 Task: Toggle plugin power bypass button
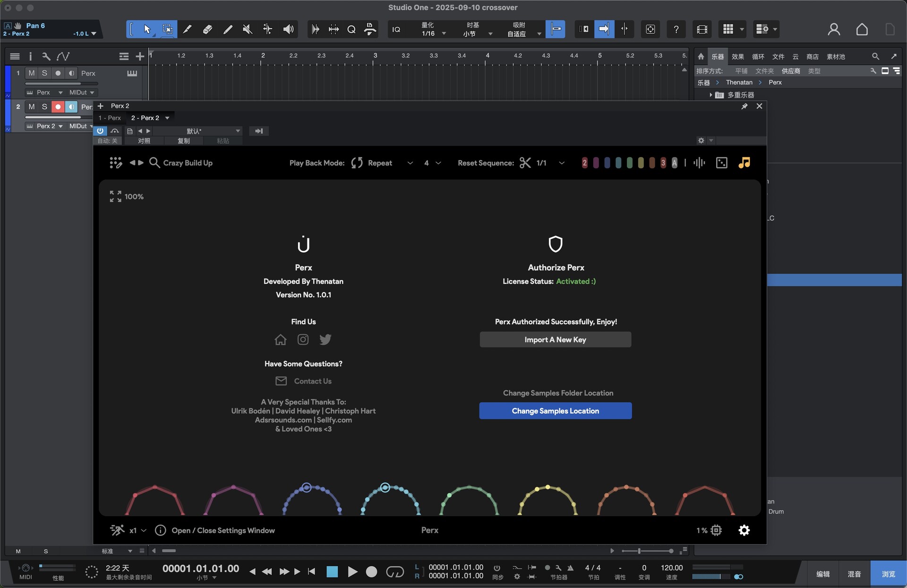pos(100,131)
